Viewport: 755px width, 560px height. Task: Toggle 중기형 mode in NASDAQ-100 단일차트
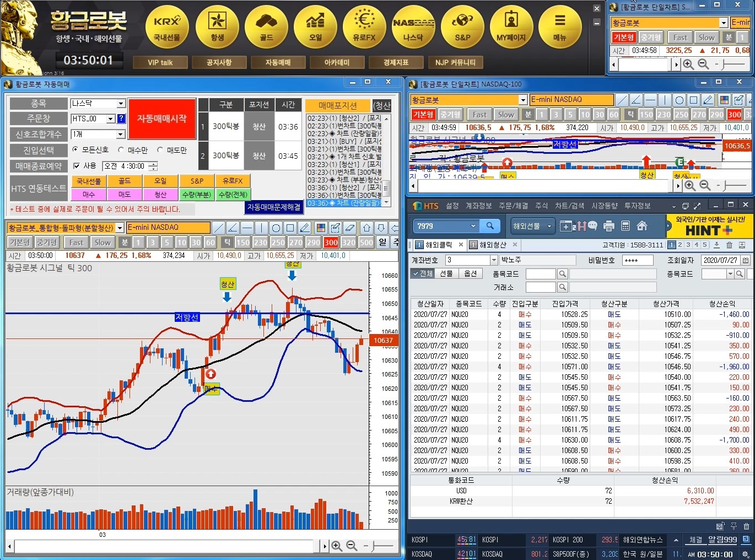pos(451,115)
